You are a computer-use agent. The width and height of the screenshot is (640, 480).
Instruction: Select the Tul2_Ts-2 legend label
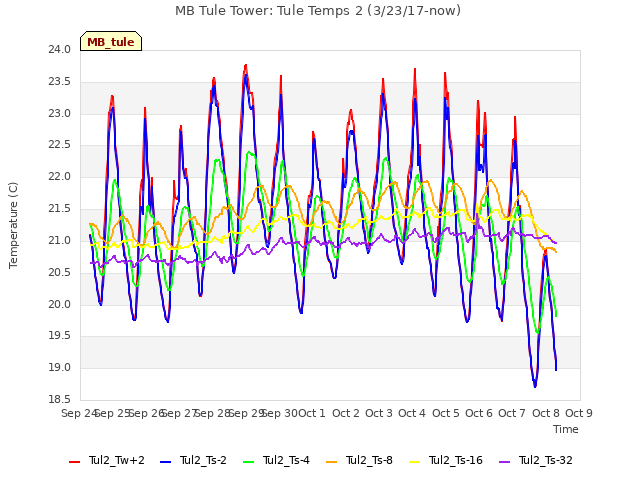click(x=203, y=460)
